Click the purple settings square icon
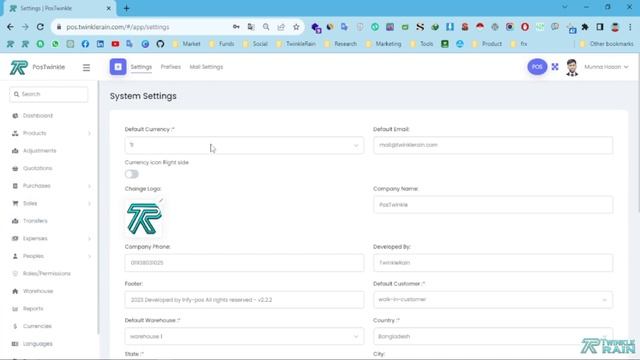This screenshot has height=360, width=640. 118,67
